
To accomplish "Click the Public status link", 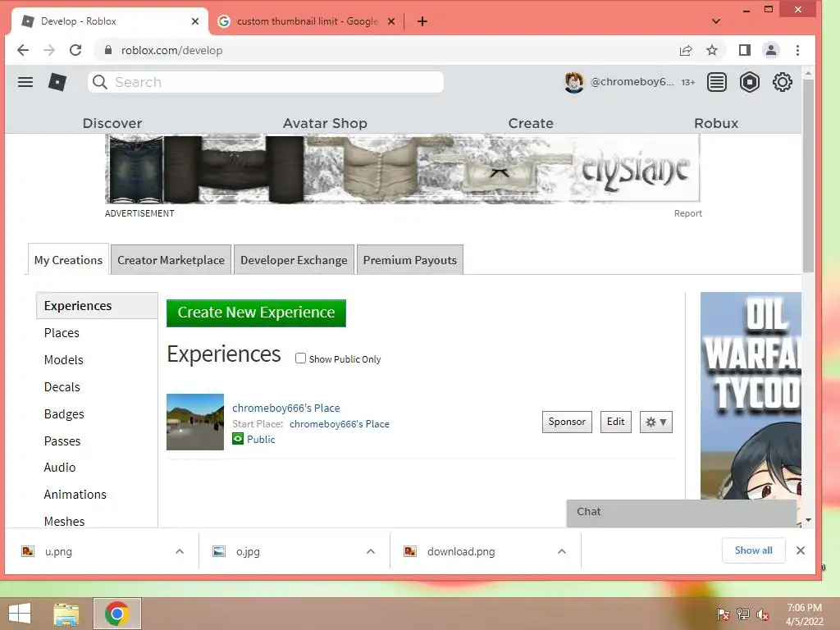I will click(x=261, y=440).
